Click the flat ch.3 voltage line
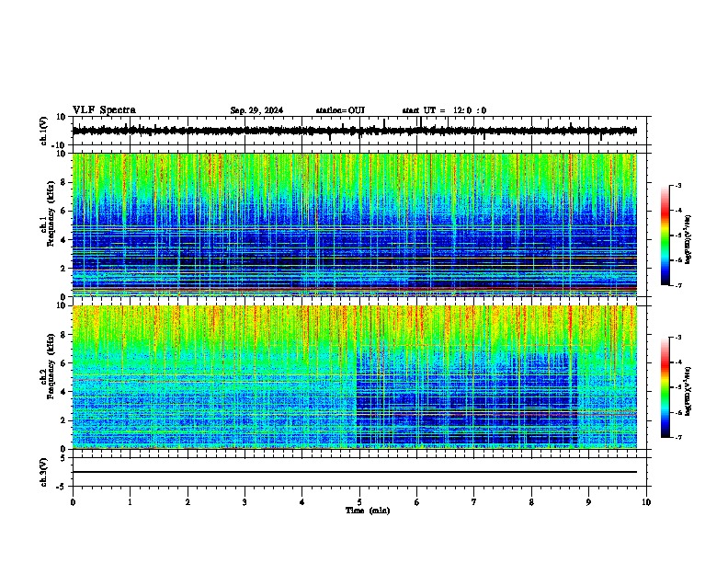Image resolution: width=728 pixels, height=563 pixels. [x=354, y=472]
